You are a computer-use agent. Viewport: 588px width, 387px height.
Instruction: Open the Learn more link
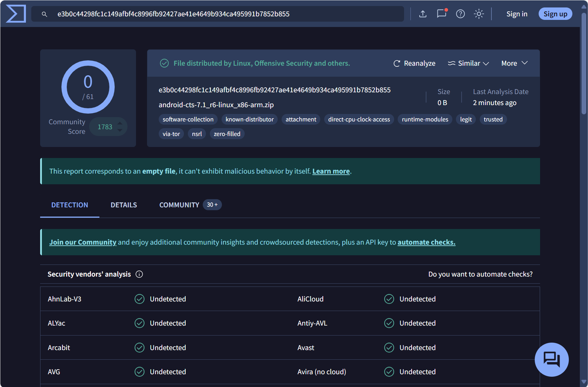(x=331, y=171)
